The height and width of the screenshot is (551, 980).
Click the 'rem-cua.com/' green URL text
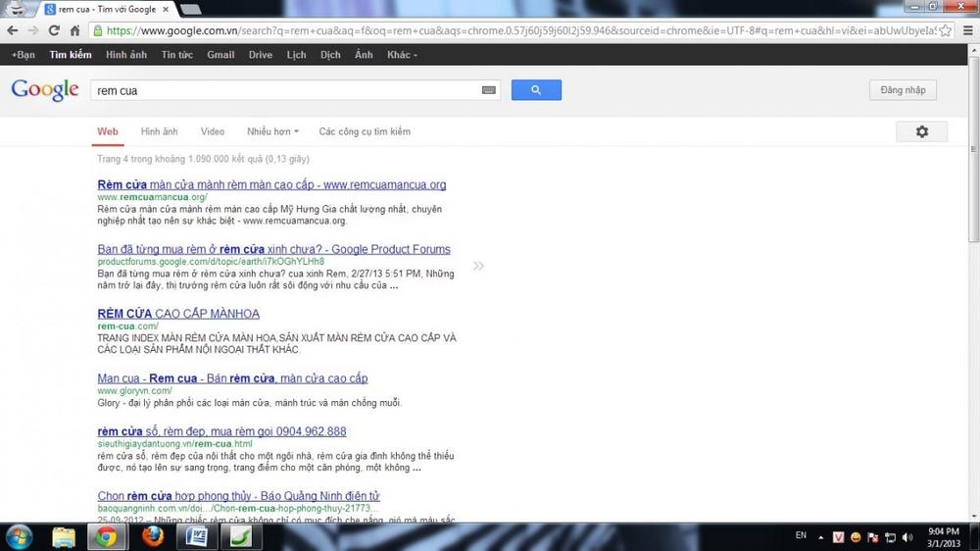[x=127, y=326]
